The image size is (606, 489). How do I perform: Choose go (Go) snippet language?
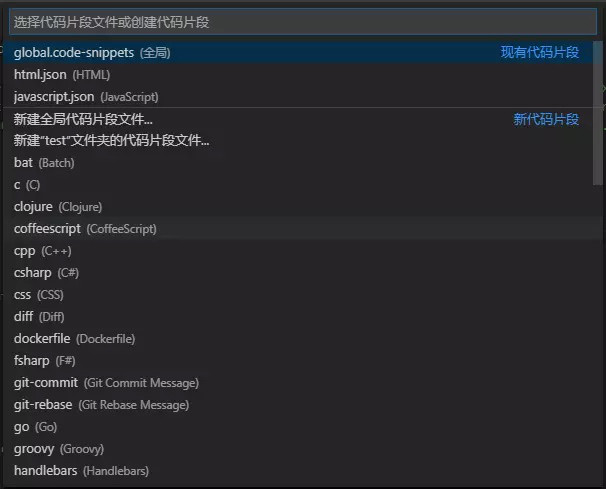(35, 427)
